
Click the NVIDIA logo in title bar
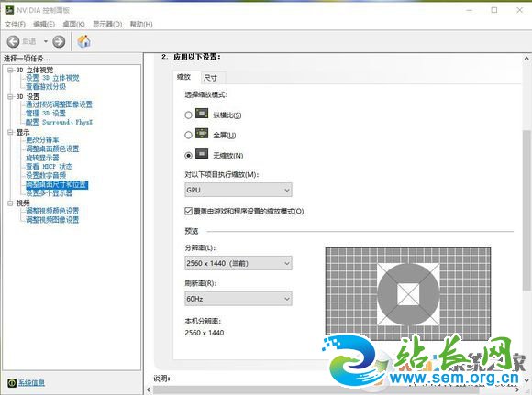9,10
